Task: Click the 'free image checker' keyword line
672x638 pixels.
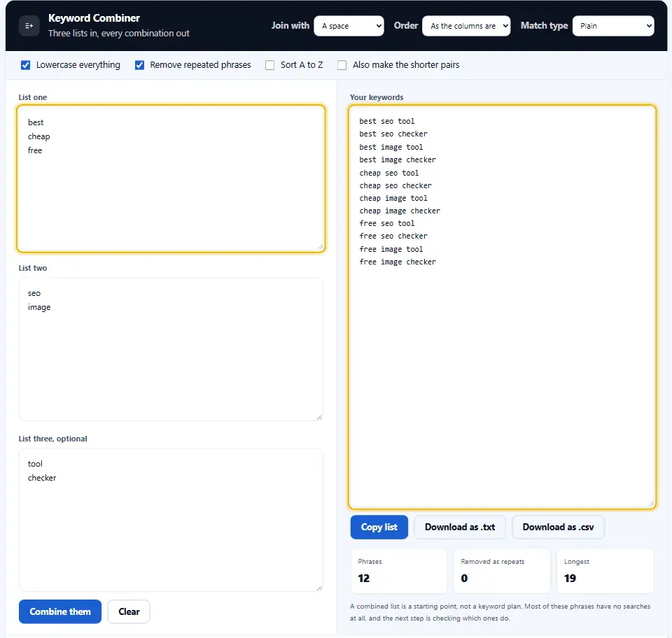Action: [x=398, y=262]
